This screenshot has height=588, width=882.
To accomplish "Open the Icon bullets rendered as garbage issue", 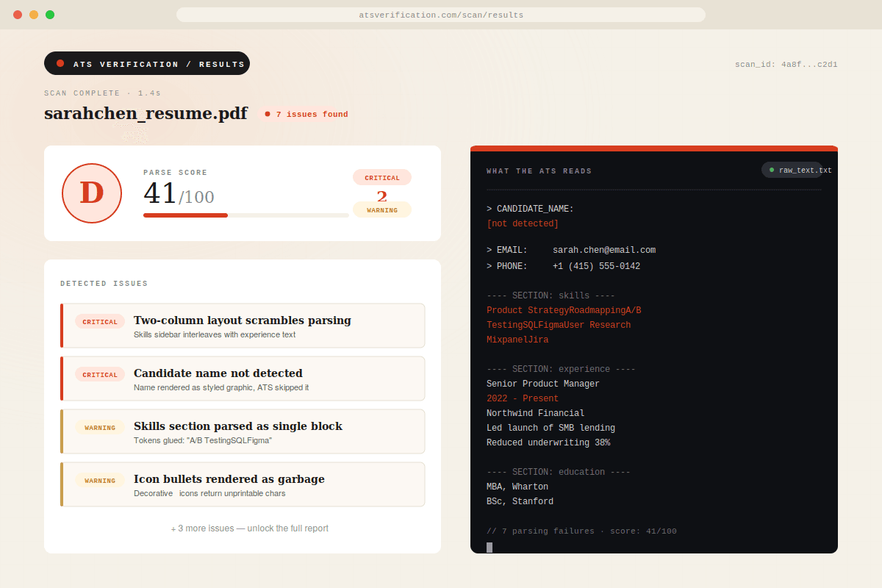I will pos(243,484).
